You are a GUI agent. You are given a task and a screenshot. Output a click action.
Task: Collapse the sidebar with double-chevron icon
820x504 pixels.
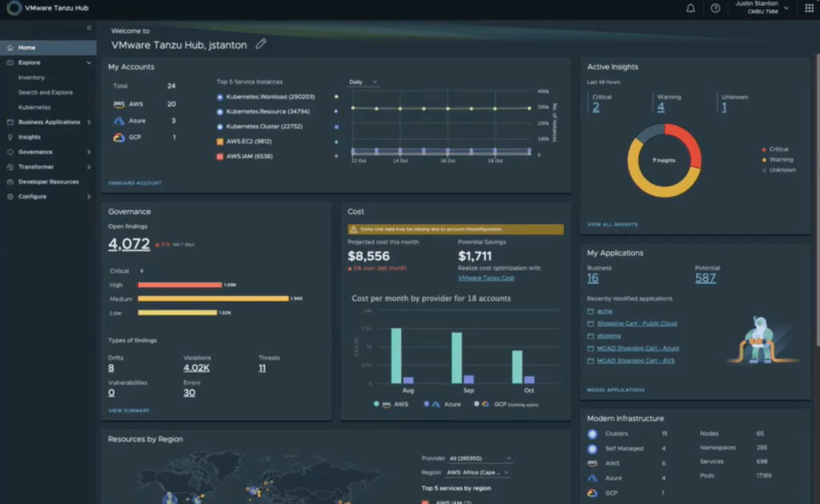point(89,28)
